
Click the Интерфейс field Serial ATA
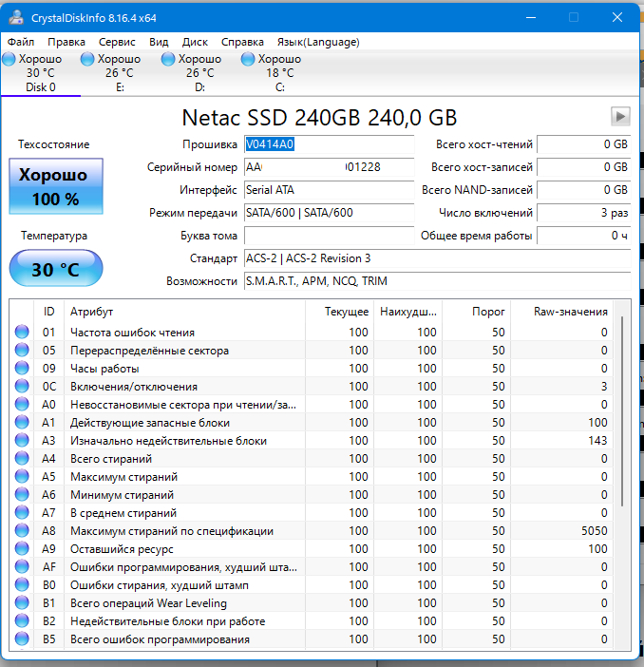(x=330, y=190)
